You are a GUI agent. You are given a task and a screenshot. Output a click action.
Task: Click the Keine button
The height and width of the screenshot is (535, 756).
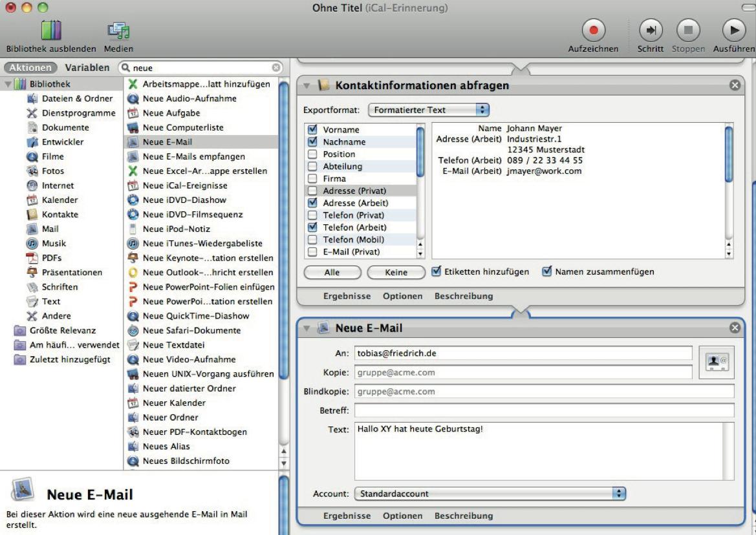point(396,273)
